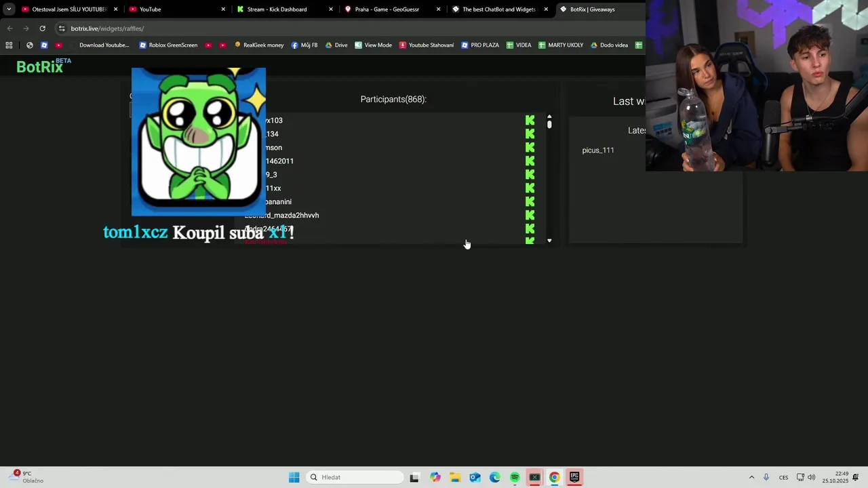This screenshot has width=868, height=488.
Task: Launch Copilot from the taskbar
Action: (x=435, y=477)
